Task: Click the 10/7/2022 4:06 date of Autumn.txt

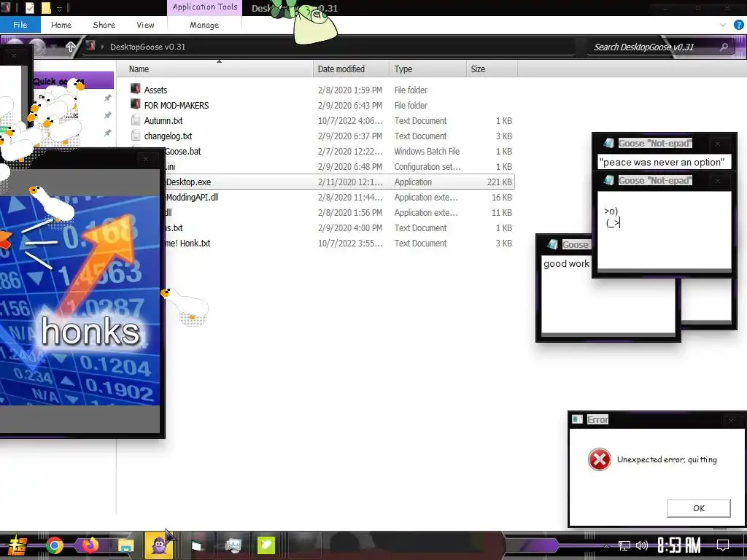Action: (350, 121)
